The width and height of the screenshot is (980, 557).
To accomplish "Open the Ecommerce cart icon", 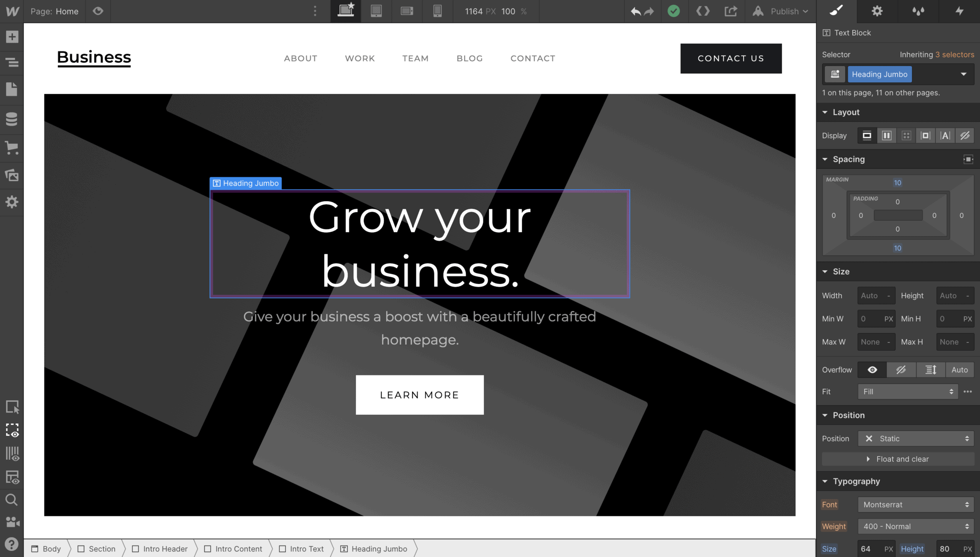I will pyautogui.click(x=12, y=148).
